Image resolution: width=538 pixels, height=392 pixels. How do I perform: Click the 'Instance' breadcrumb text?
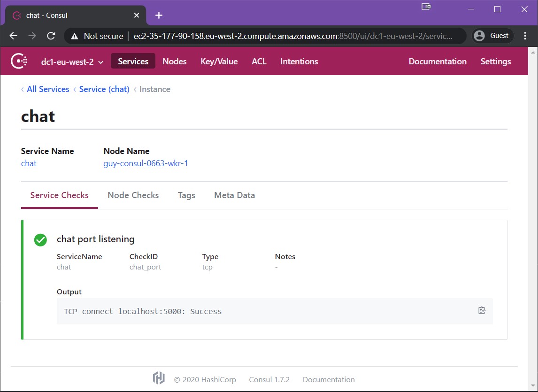pyautogui.click(x=155, y=89)
